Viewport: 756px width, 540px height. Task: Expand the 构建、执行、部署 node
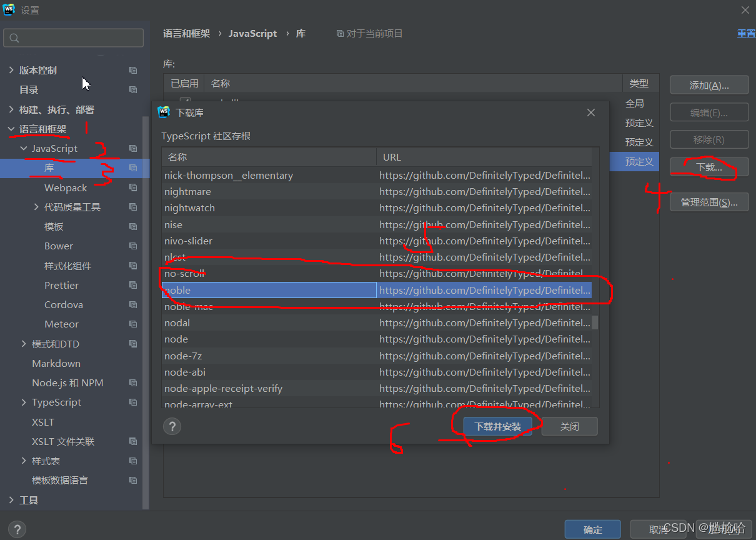pyautogui.click(x=11, y=109)
